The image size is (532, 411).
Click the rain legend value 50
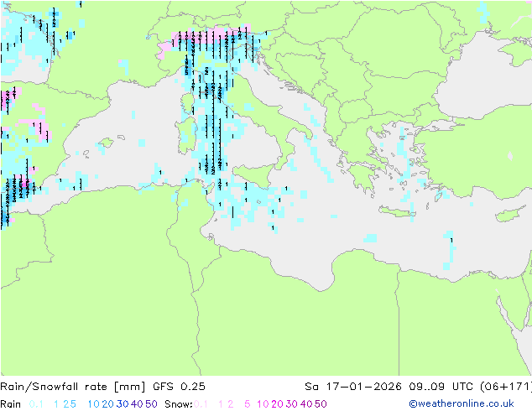click(x=151, y=404)
